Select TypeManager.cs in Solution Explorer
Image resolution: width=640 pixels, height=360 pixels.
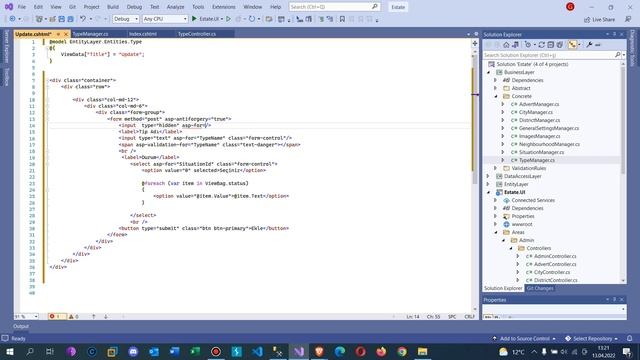click(x=537, y=160)
